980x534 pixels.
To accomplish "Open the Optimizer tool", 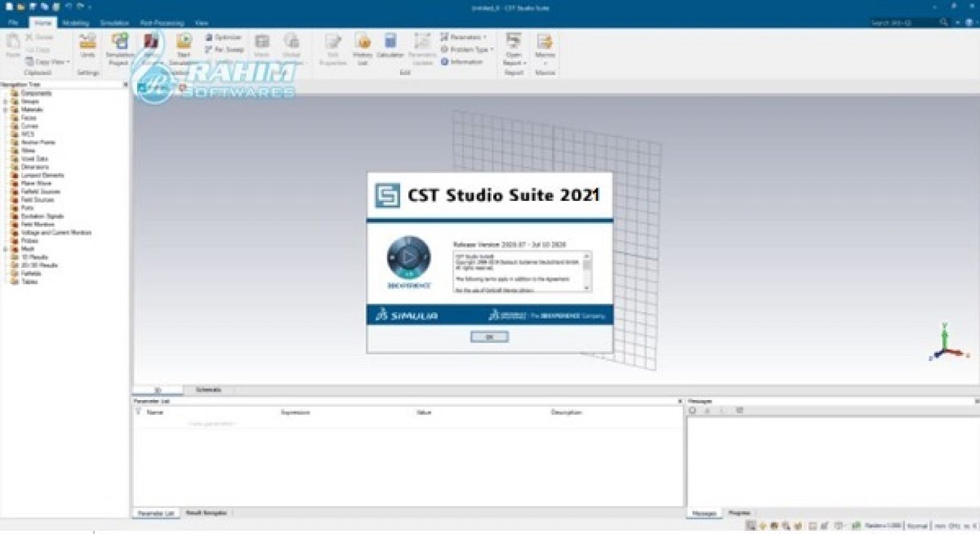I will [x=223, y=38].
